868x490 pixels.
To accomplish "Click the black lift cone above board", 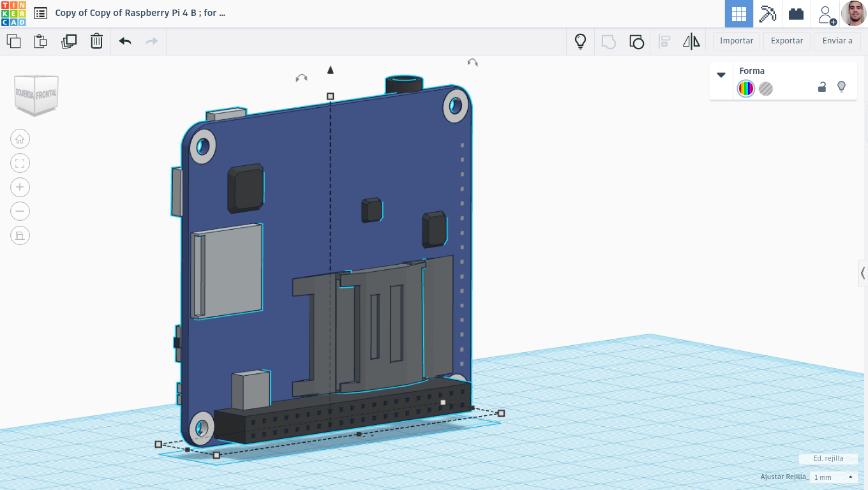I will [330, 70].
